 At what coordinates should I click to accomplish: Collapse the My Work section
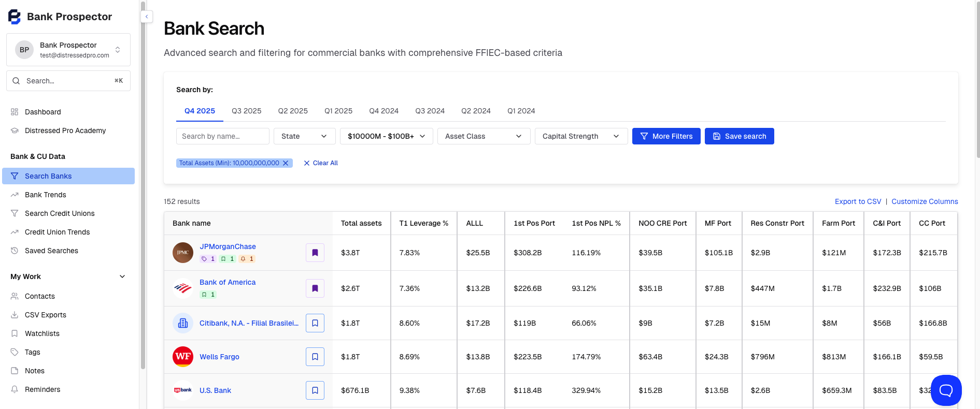pos(122,276)
